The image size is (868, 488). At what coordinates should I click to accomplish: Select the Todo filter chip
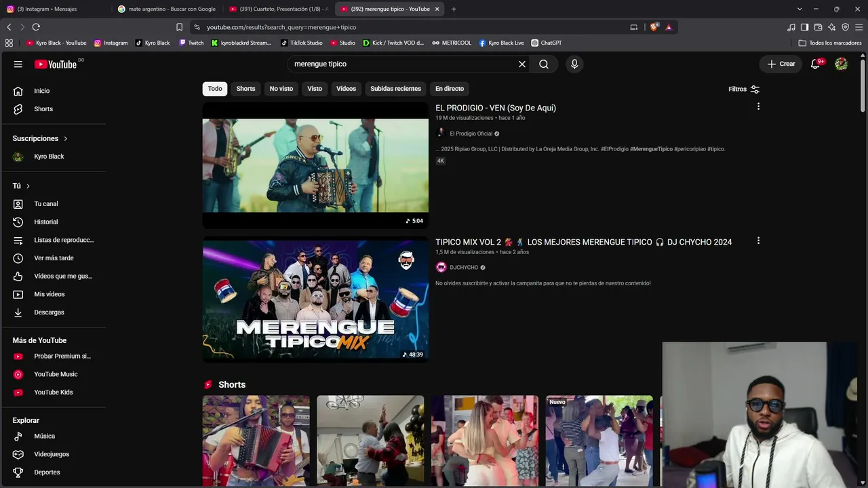click(x=215, y=89)
